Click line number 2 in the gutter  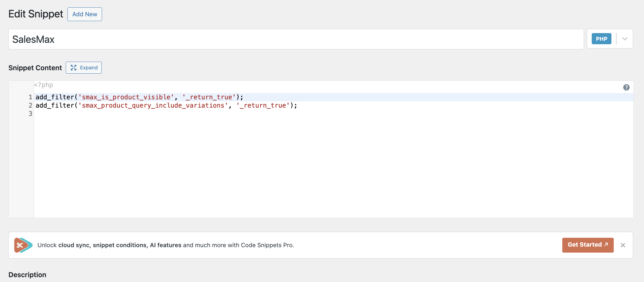[x=30, y=105]
